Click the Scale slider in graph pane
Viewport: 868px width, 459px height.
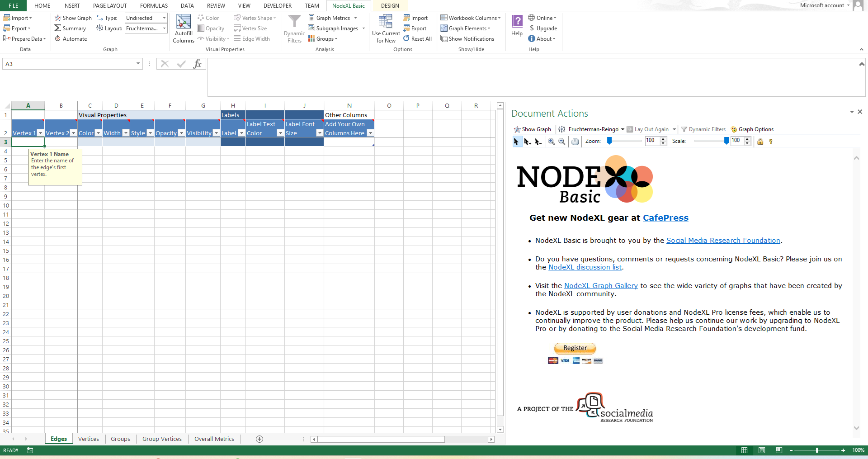coord(711,141)
